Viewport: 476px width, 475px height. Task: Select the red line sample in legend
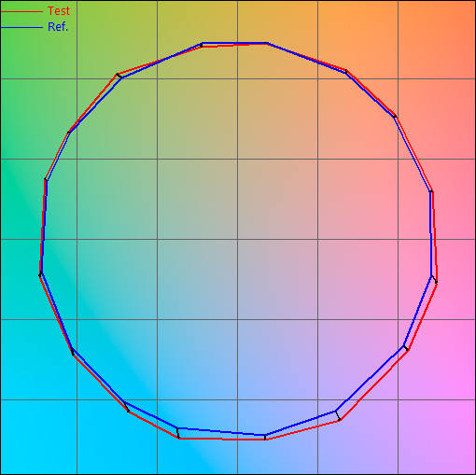tap(21, 11)
